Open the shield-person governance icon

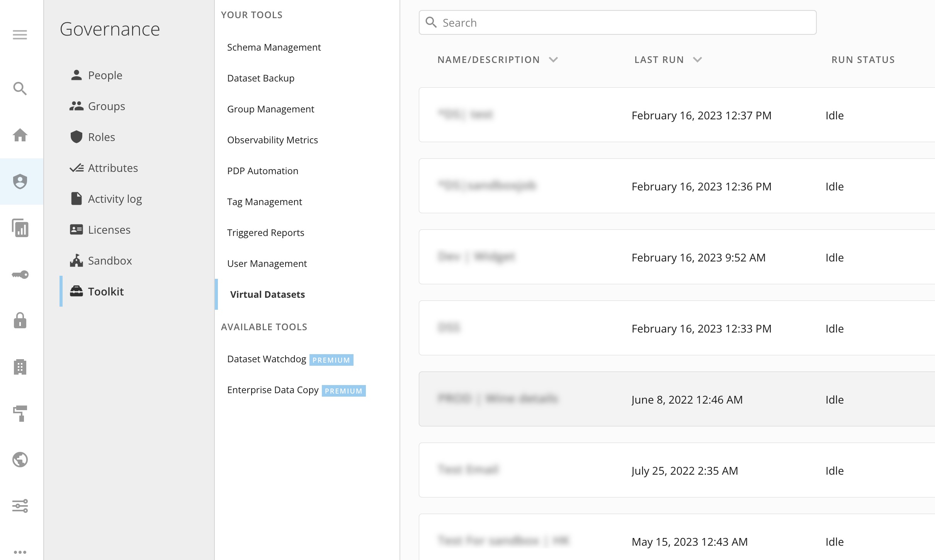click(20, 182)
